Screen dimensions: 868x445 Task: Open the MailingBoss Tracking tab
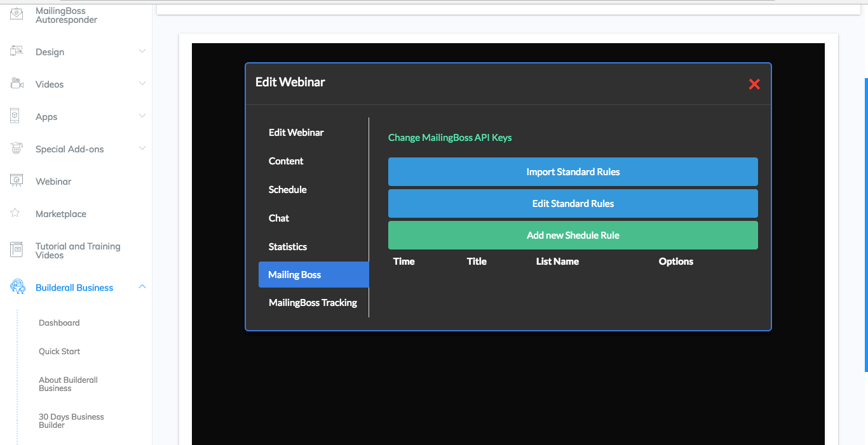(313, 303)
